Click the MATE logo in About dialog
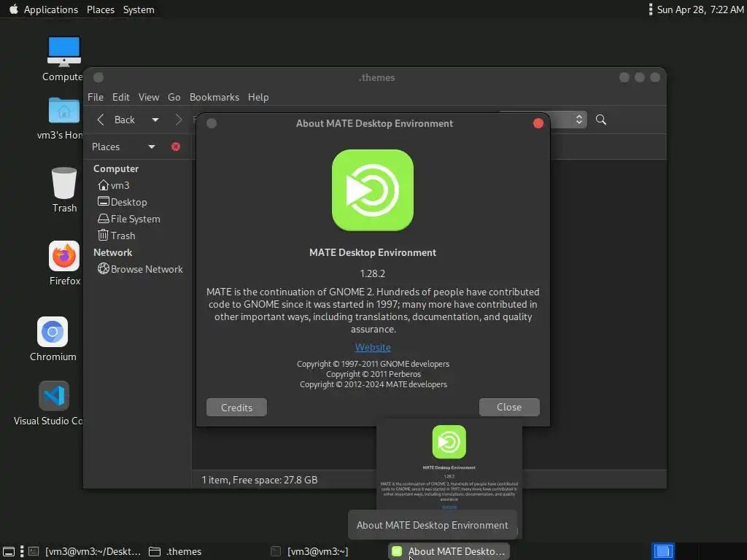 tap(373, 190)
